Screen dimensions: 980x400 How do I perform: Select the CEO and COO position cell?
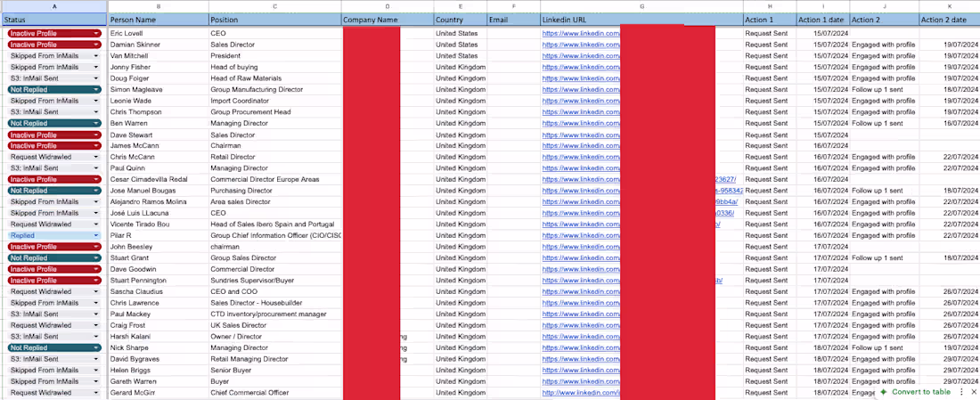pyautogui.click(x=275, y=292)
